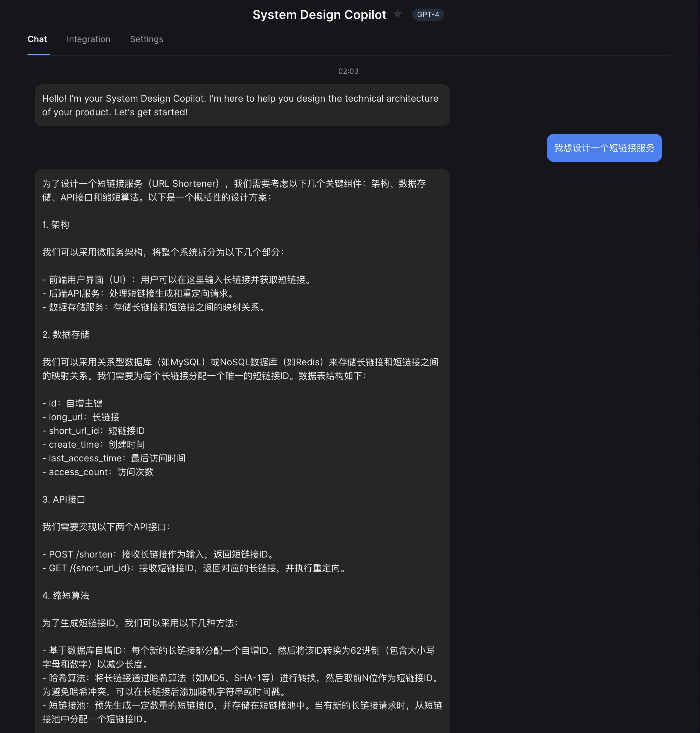Viewport: 700px width, 733px height.
Task: Click the bot title System Design Copilot
Action: point(319,15)
